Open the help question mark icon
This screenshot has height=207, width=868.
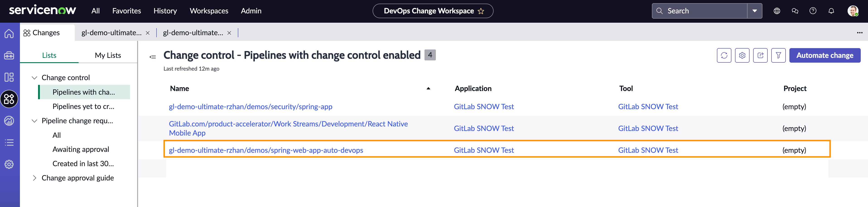coord(813,10)
